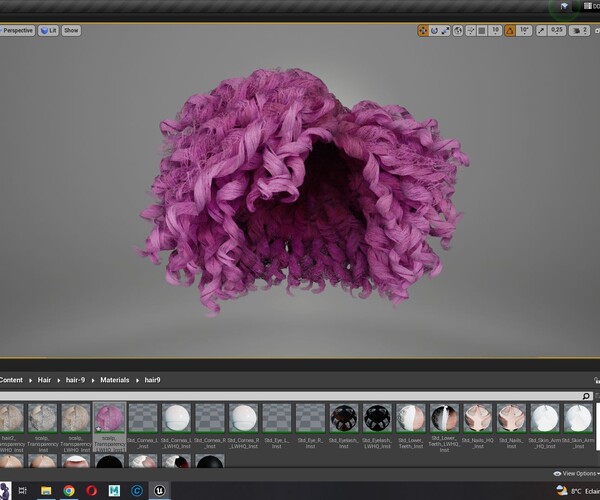This screenshot has height=500, width=600.
Task: Expand the arrow between Hair and hair-9
Action: [x=59, y=380]
